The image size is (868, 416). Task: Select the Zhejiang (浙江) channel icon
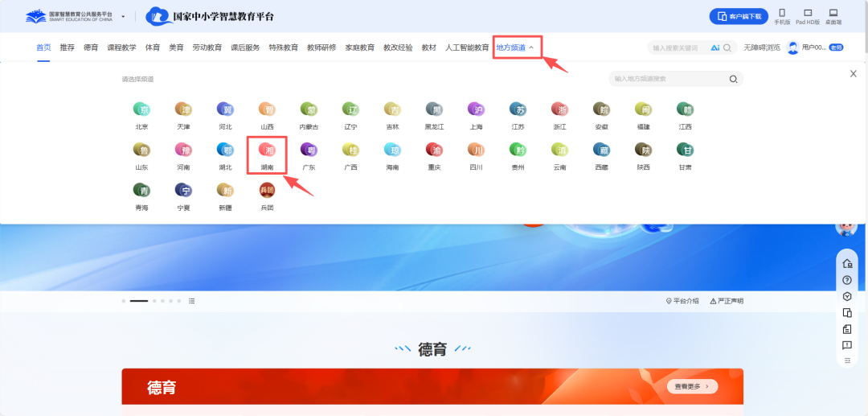559,109
